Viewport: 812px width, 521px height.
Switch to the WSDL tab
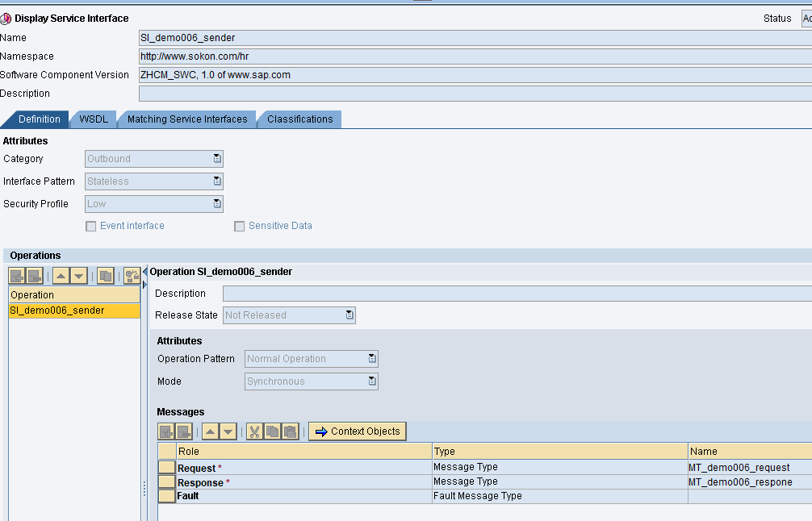[x=92, y=119]
